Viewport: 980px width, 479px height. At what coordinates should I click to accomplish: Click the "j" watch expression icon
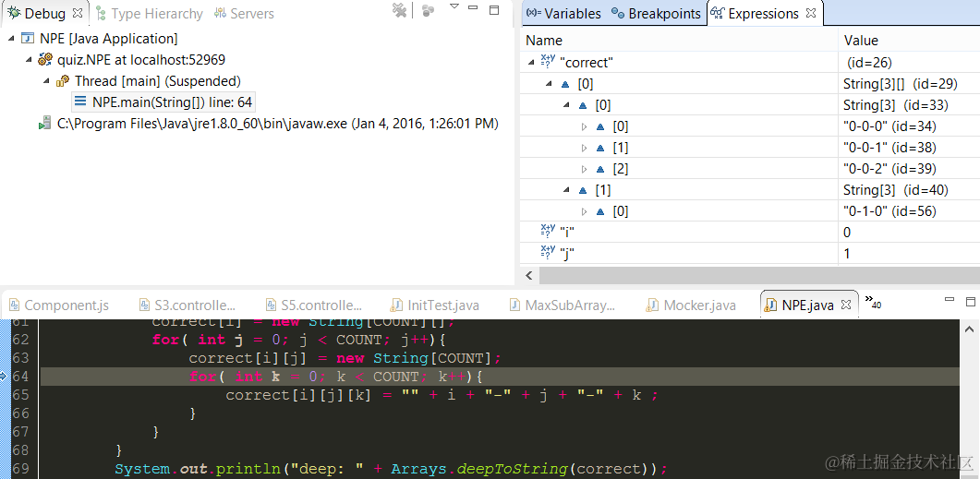(x=548, y=253)
